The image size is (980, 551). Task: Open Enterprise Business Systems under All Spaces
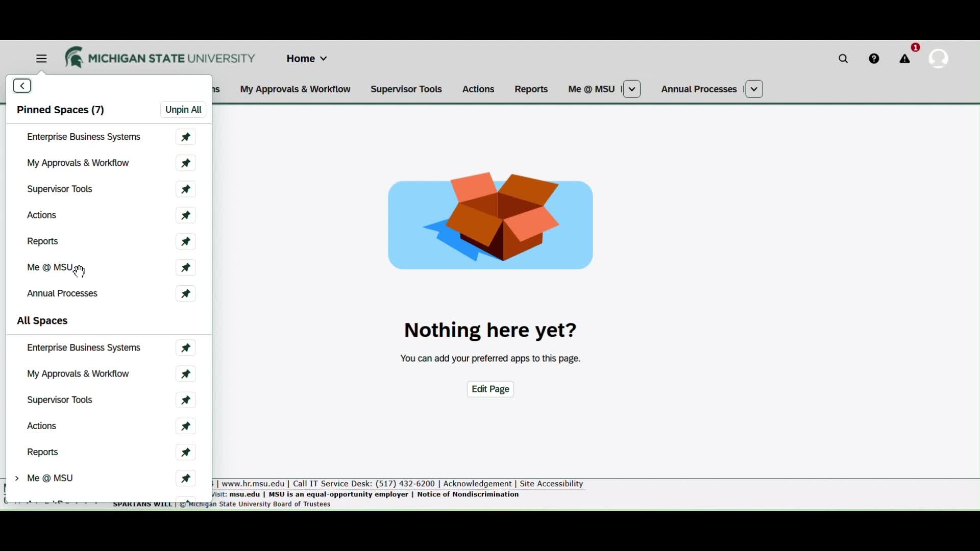(84, 349)
